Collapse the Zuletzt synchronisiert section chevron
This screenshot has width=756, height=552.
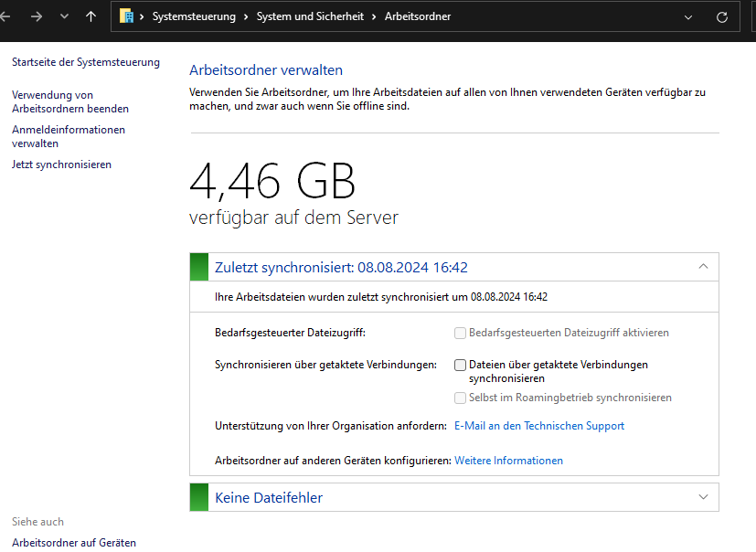point(704,266)
